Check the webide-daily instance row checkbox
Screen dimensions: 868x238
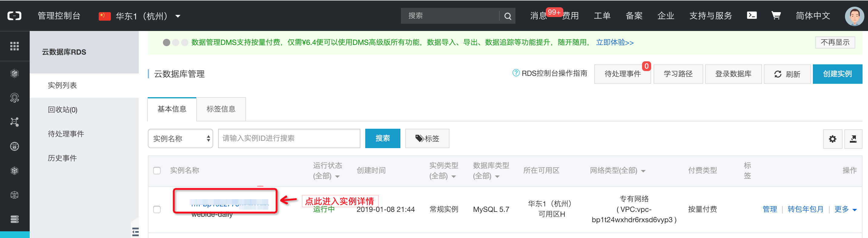pos(157,209)
